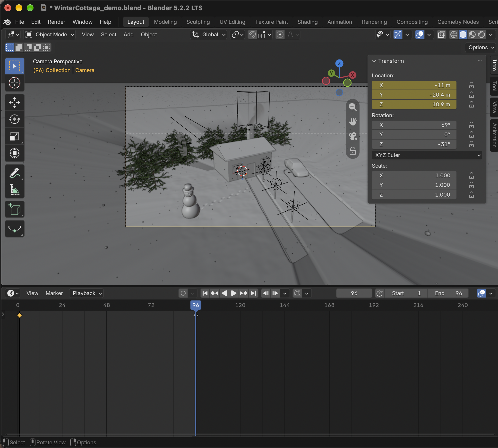Open the Object Mode dropdown
Viewport: 498px width, 448px height.
(50, 35)
